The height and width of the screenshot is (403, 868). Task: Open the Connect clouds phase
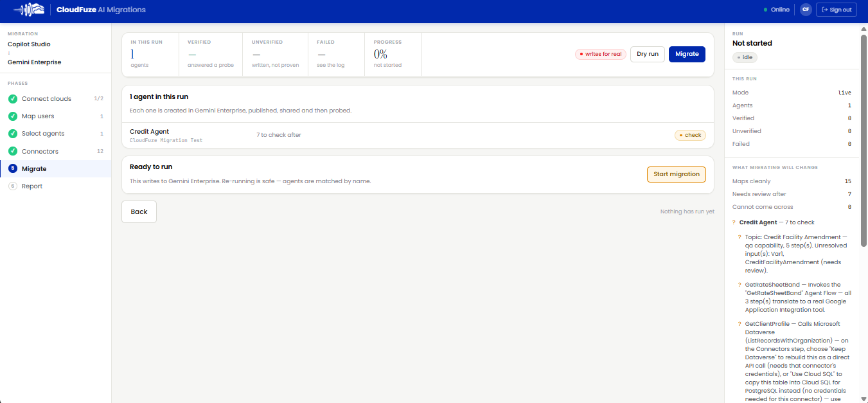click(56, 99)
